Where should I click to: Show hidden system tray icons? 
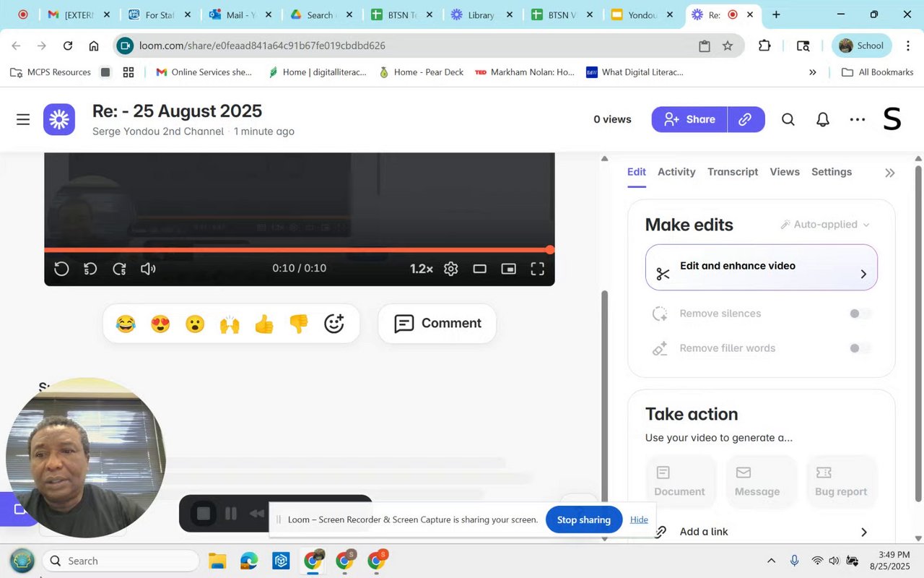771,561
